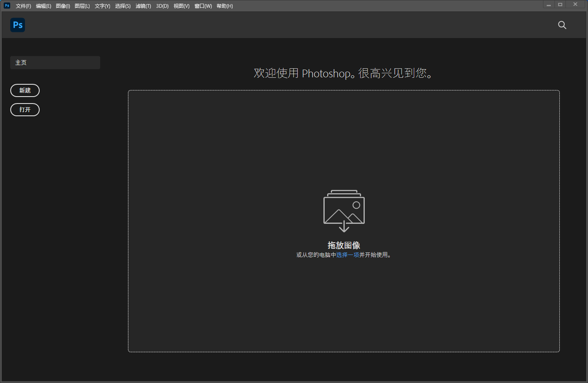
Task: Open the 滤镜(T) menu
Action: click(143, 6)
